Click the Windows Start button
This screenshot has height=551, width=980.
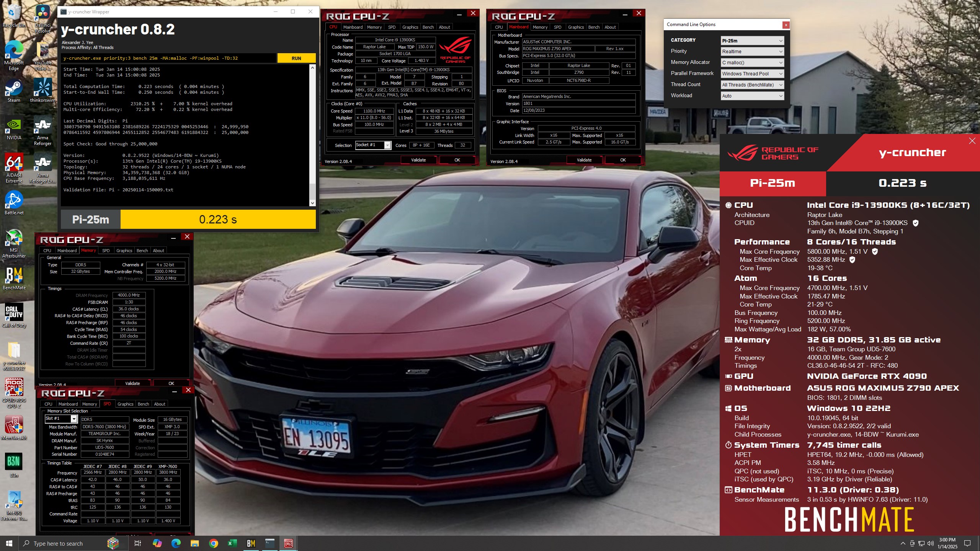point(9,543)
